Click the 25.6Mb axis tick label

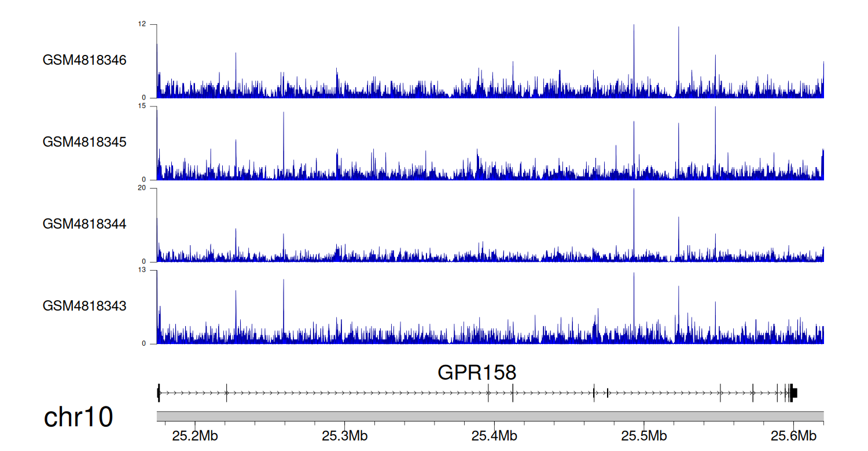tap(793, 435)
